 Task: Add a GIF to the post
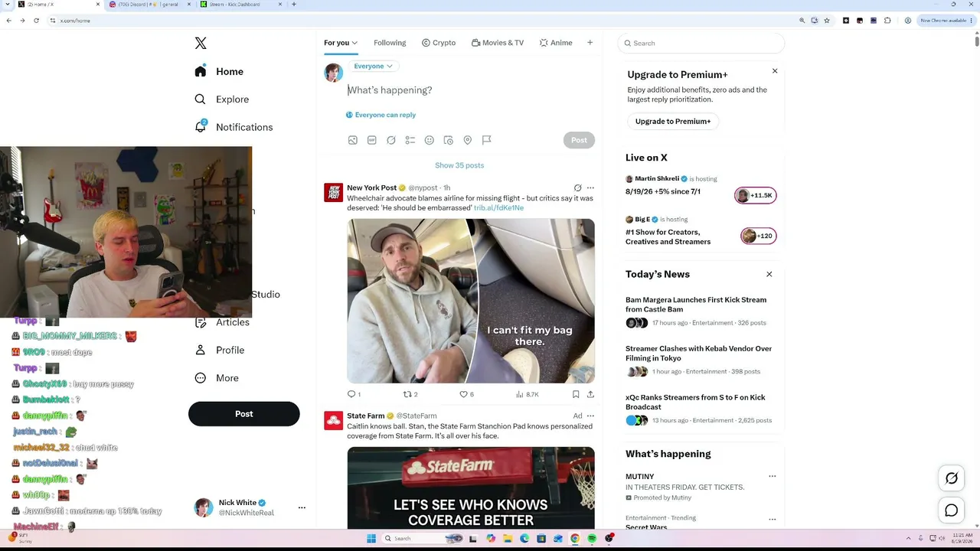click(372, 140)
